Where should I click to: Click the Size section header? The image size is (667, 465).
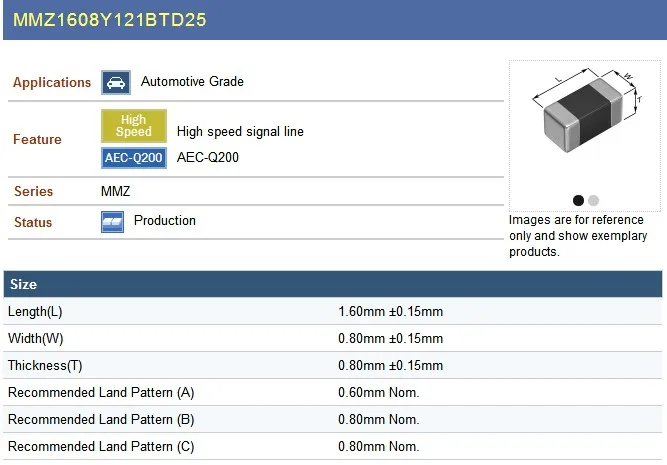pyautogui.click(x=24, y=285)
